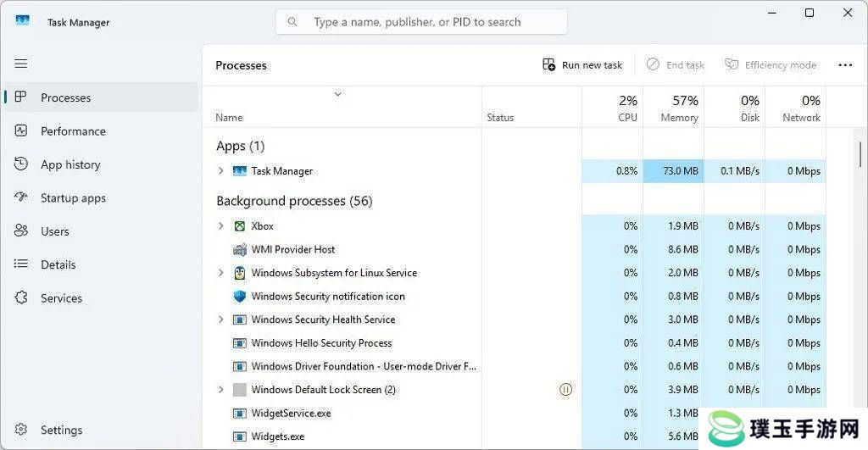Click the Xbox process icon
Screen dimensions: 868x450
click(x=240, y=225)
